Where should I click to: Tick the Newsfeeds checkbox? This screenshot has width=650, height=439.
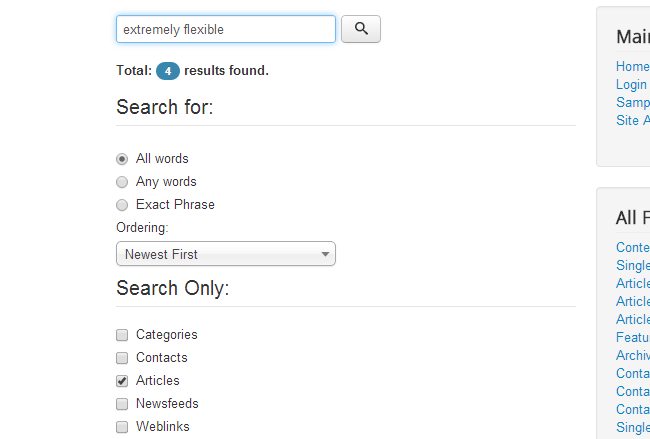pos(122,404)
